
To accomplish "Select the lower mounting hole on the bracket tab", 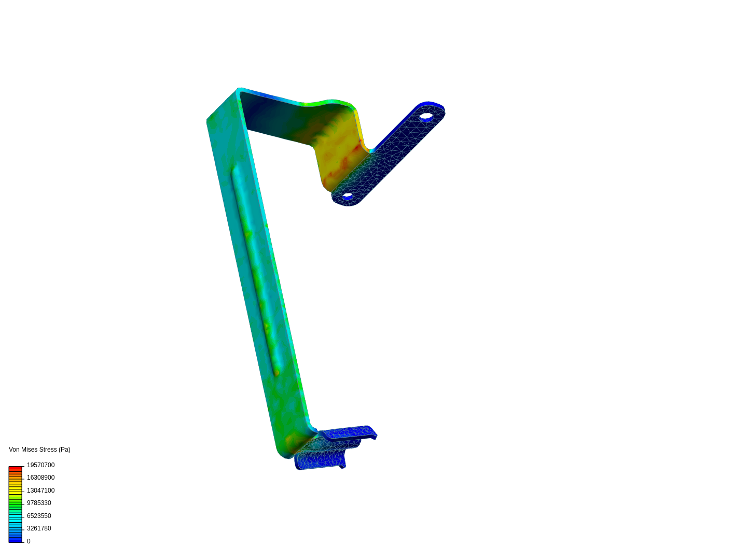I will 347,196.
